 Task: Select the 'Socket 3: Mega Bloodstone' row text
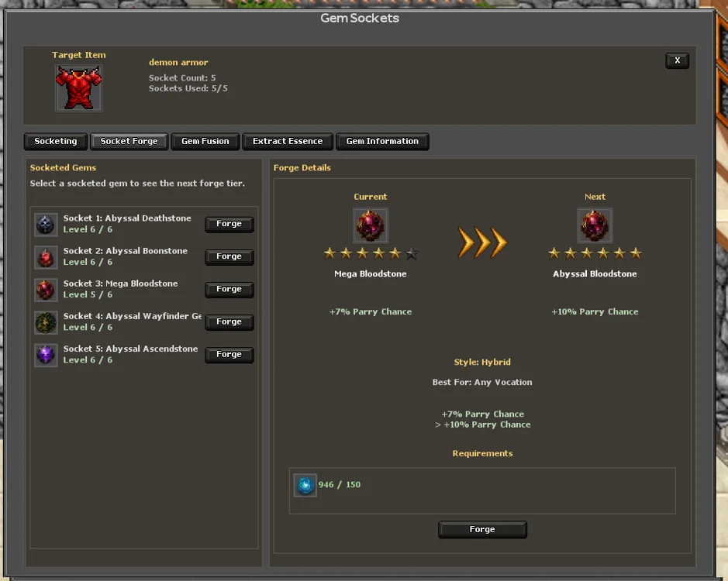(x=120, y=284)
